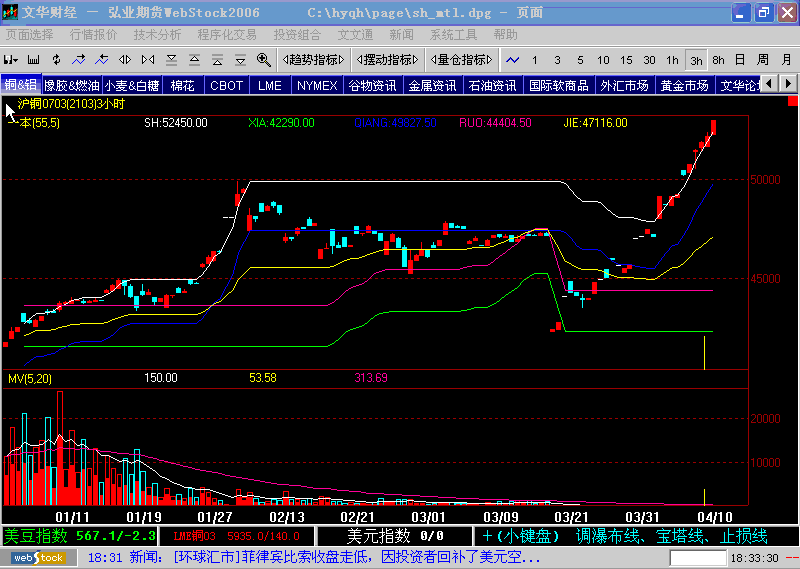Select the 橡胶&燃油 tab
This screenshot has width=800, height=569.
(x=71, y=85)
